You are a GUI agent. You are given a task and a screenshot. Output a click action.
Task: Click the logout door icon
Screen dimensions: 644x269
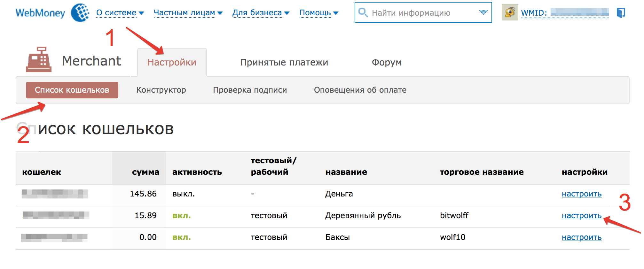click(x=621, y=13)
